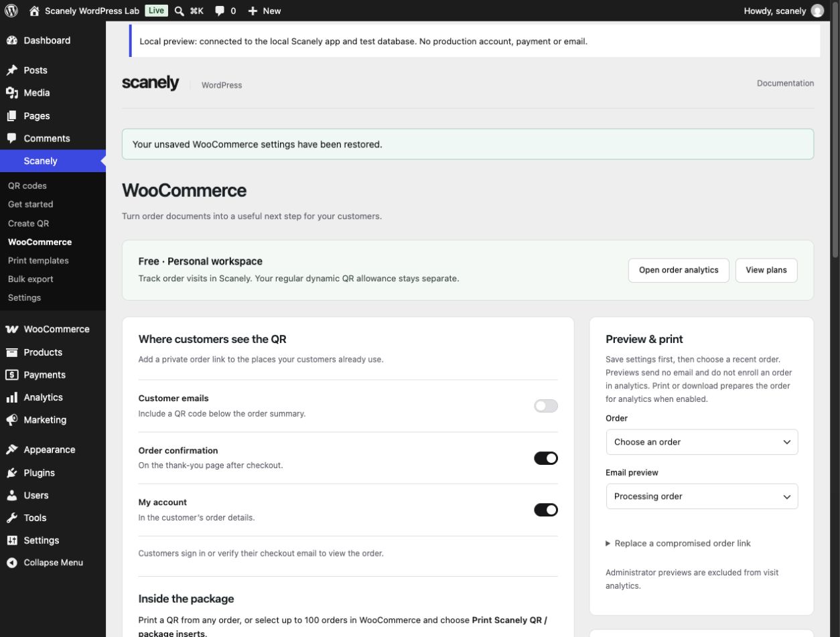Click the Scanely main menu item

(x=52, y=161)
